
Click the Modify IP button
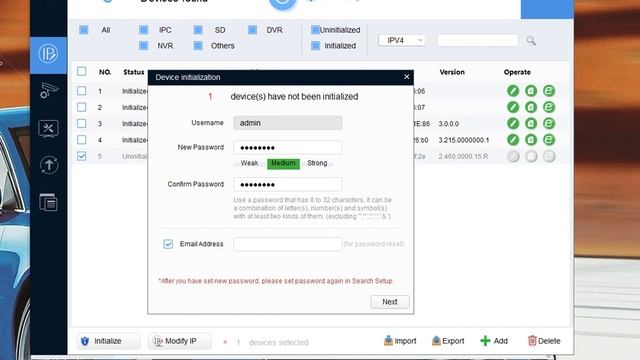click(180, 341)
